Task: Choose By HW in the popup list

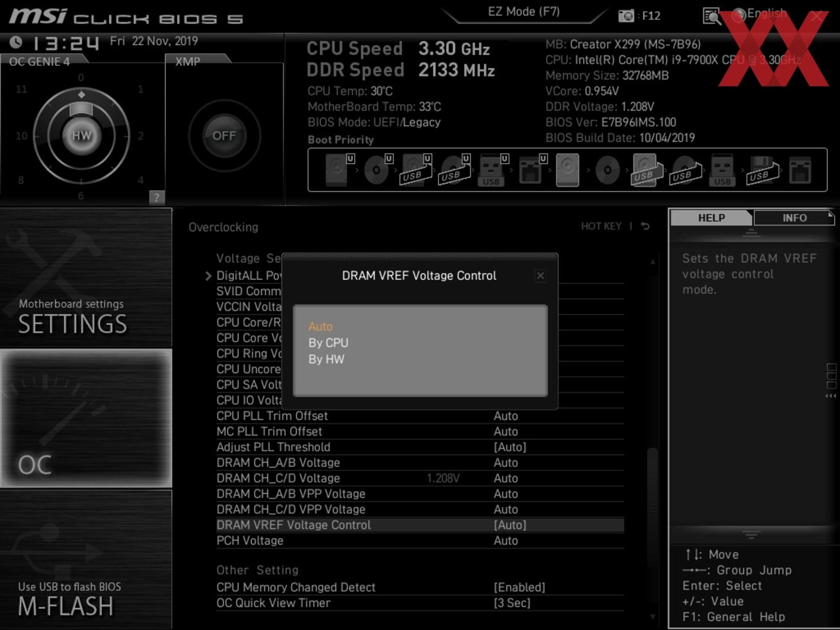Action: click(327, 359)
